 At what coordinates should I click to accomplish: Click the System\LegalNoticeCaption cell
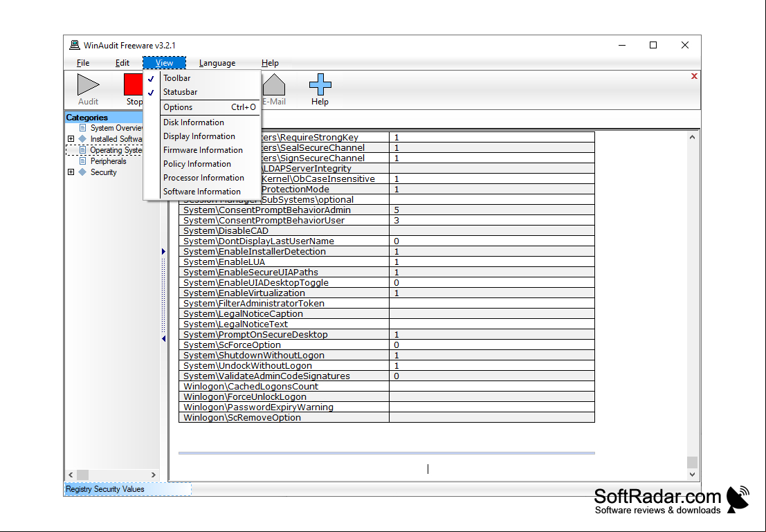click(284, 313)
